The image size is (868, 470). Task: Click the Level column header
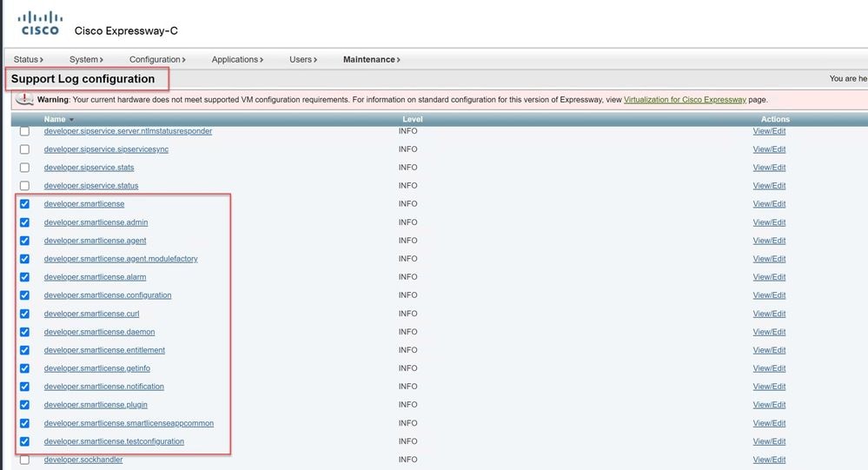pyautogui.click(x=413, y=119)
